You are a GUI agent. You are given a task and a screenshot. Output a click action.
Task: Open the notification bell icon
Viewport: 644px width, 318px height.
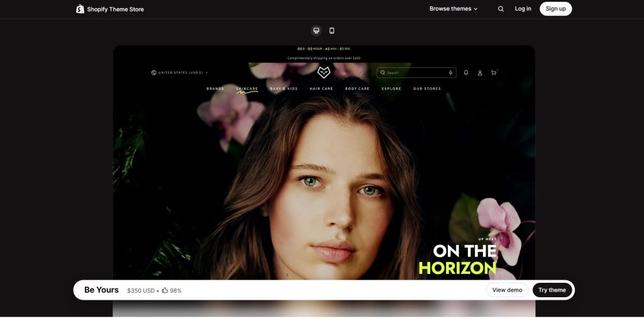point(466,73)
